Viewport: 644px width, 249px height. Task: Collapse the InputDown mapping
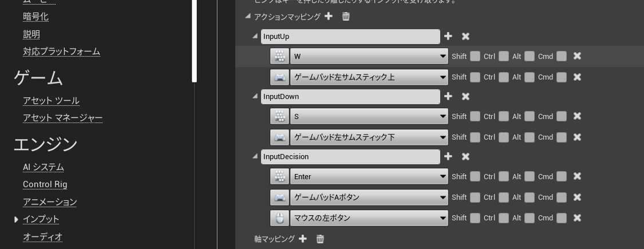click(x=255, y=96)
